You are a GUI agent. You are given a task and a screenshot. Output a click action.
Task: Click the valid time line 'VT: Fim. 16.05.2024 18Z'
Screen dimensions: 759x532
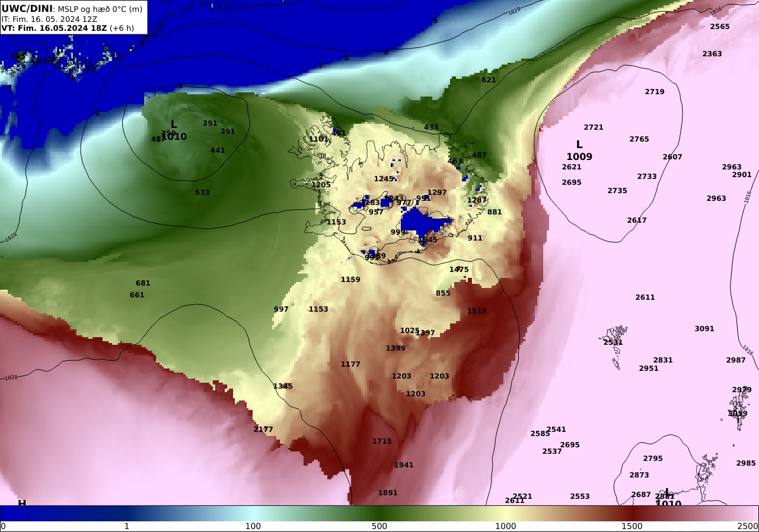(54, 28)
